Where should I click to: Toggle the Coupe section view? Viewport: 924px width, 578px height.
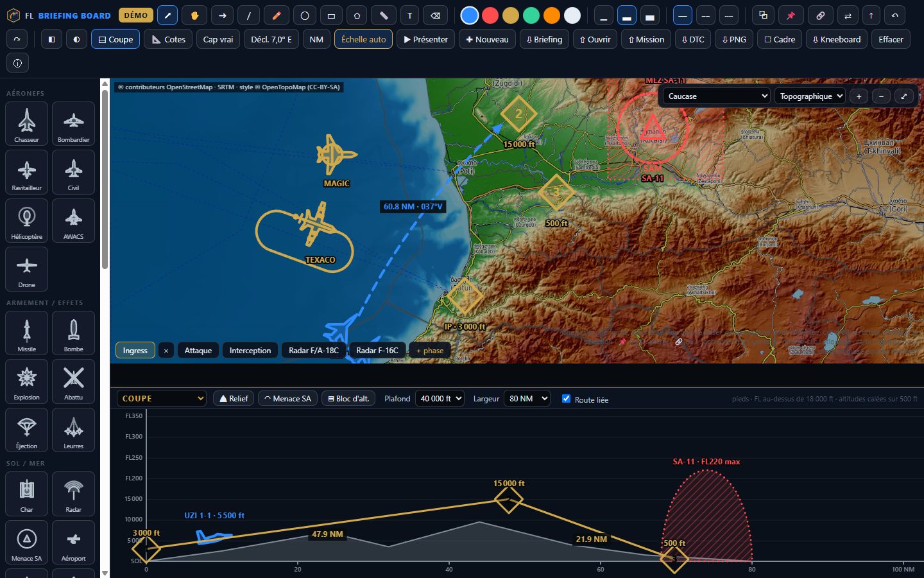(116, 39)
